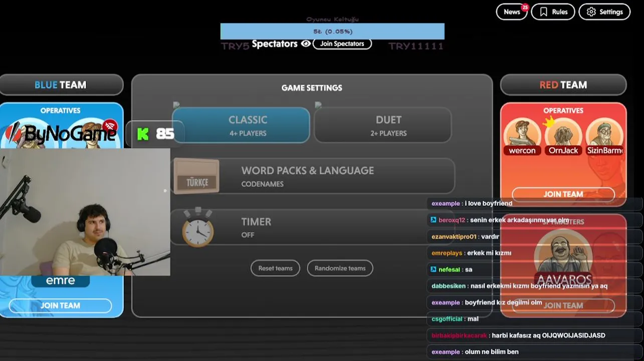Screen dimensions: 644x361
Task: Click the csgofficial username in chat
Action: pyautogui.click(x=448, y=319)
